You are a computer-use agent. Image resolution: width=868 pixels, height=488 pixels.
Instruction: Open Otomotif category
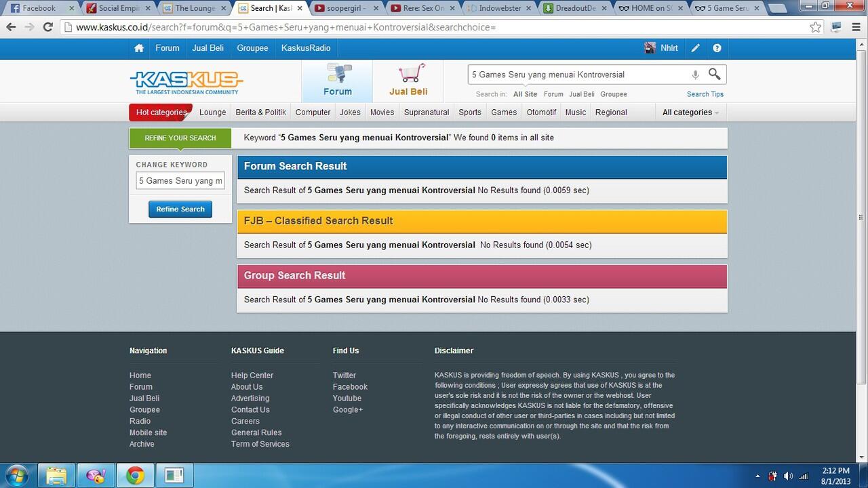(541, 113)
